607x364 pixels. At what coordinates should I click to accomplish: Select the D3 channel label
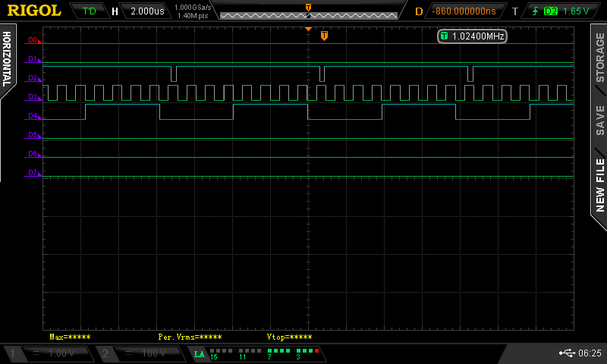[33, 97]
